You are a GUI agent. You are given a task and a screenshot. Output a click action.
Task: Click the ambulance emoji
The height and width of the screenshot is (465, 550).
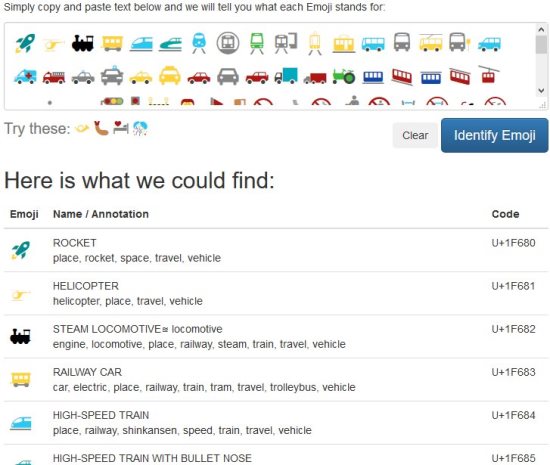click(x=25, y=76)
